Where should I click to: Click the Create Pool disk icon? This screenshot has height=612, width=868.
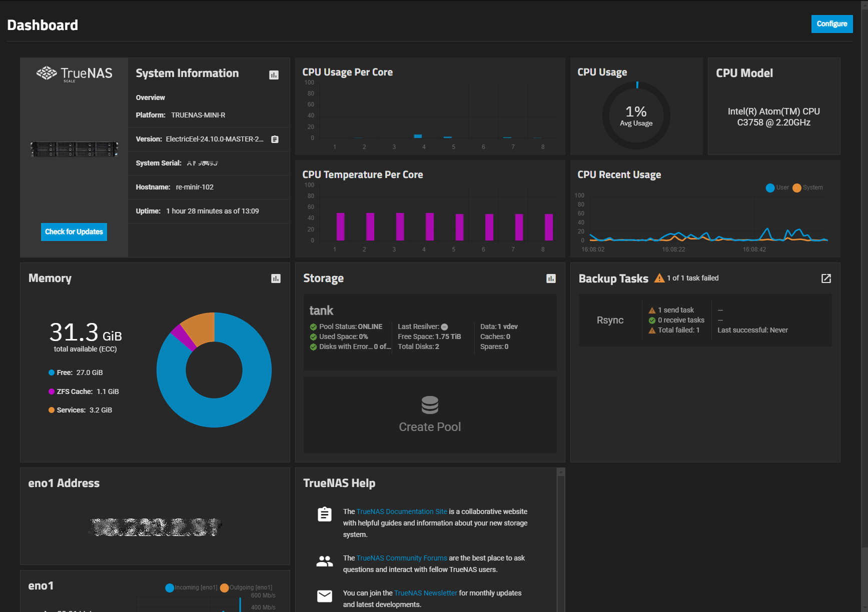point(430,405)
